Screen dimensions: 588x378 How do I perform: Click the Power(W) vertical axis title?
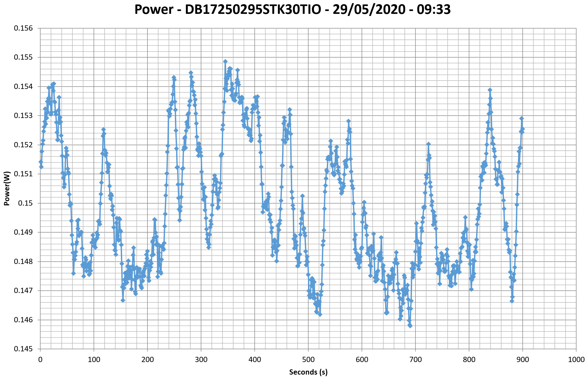pos(7,188)
